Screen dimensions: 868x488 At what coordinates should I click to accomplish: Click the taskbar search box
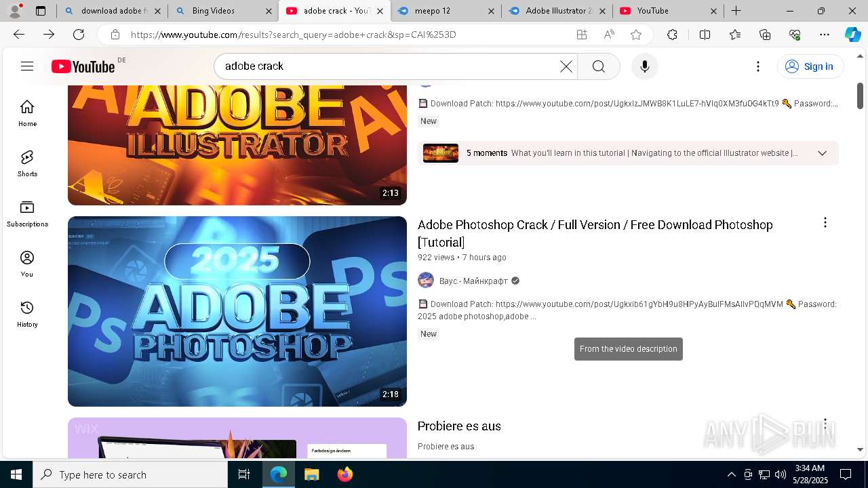pyautogui.click(x=130, y=474)
